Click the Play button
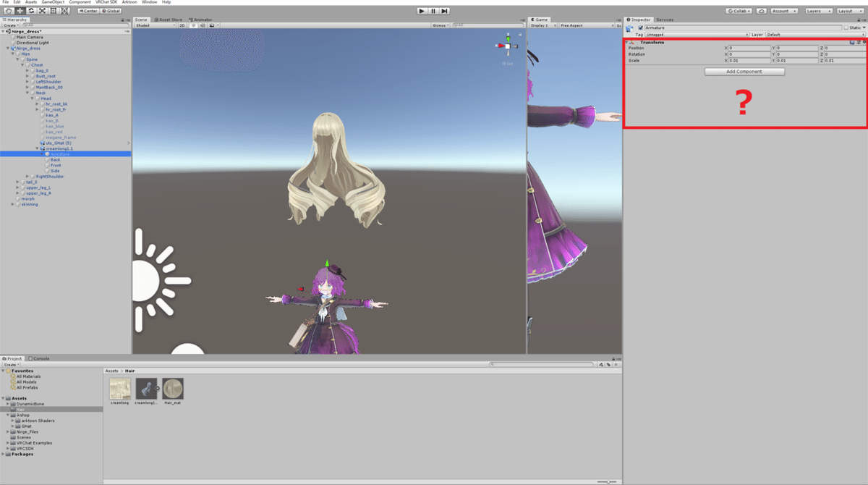This screenshot has width=868, height=485. [422, 11]
